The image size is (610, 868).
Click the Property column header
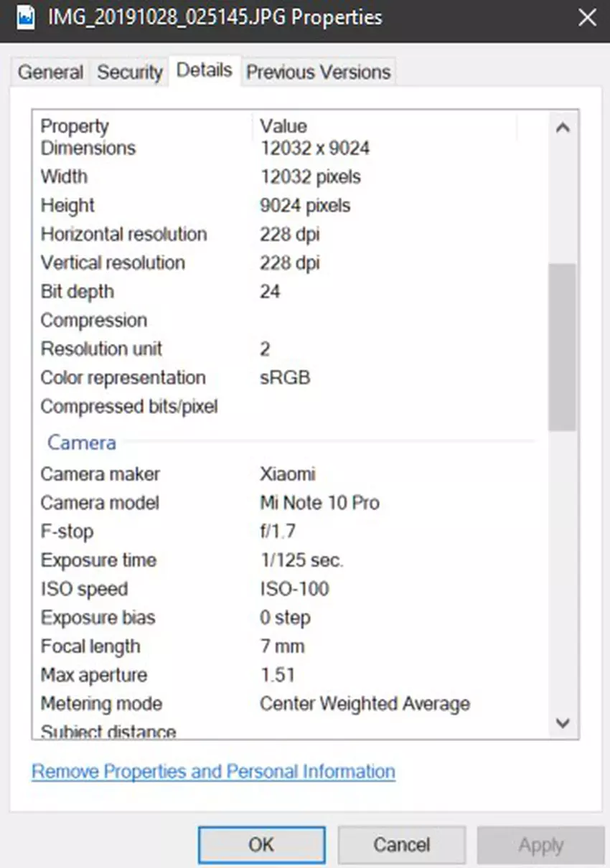[x=75, y=126]
